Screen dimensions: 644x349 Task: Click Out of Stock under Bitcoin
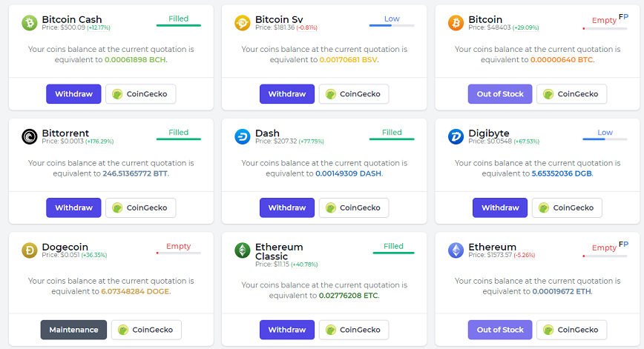pyautogui.click(x=500, y=94)
